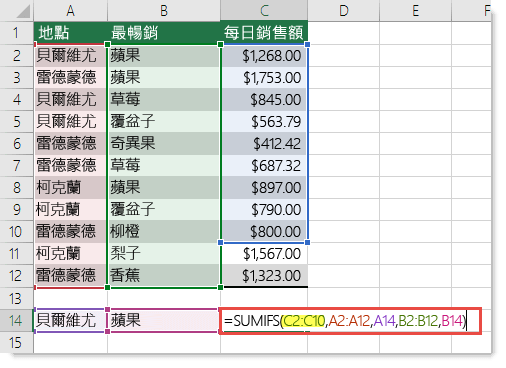Click cell with $897.00

click(x=264, y=187)
